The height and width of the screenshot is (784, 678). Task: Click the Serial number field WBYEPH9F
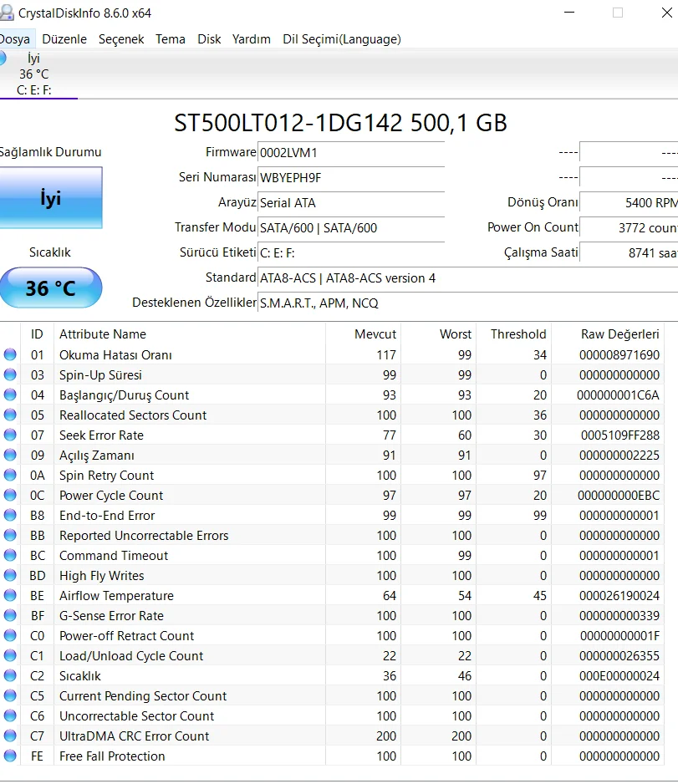pyautogui.click(x=350, y=178)
